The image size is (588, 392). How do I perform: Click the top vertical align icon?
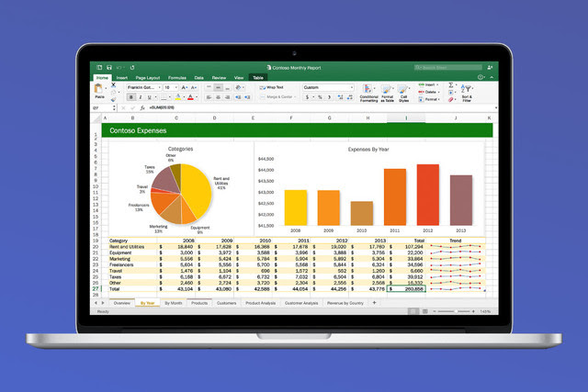click(209, 87)
